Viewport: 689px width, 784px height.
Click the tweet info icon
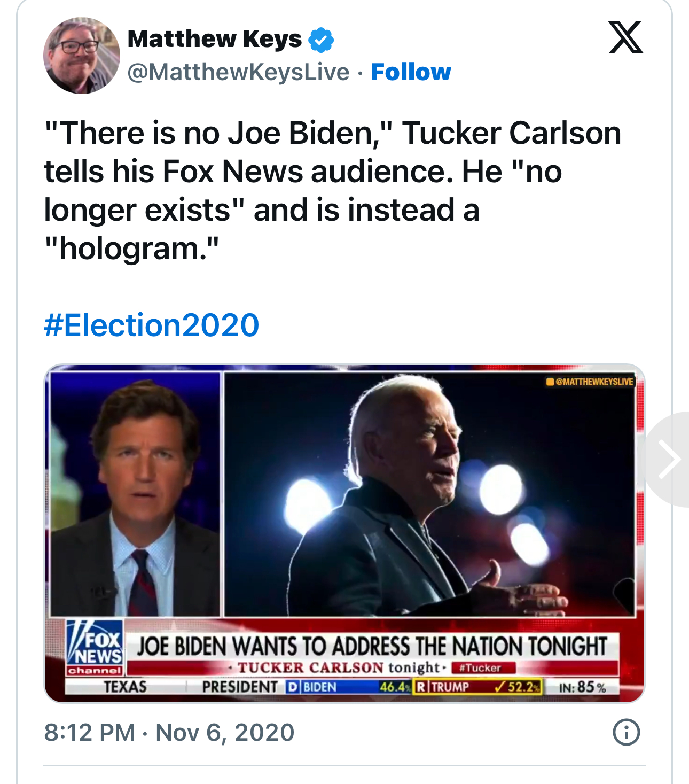[x=625, y=732]
